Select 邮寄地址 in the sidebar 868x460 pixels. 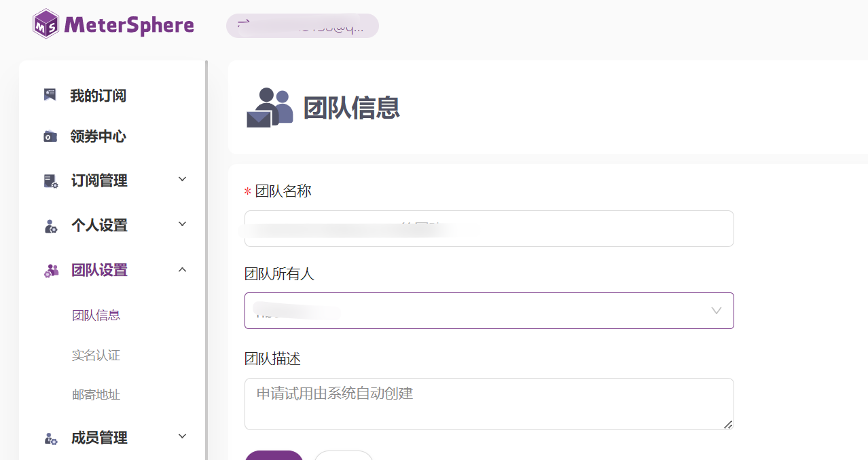pos(96,395)
